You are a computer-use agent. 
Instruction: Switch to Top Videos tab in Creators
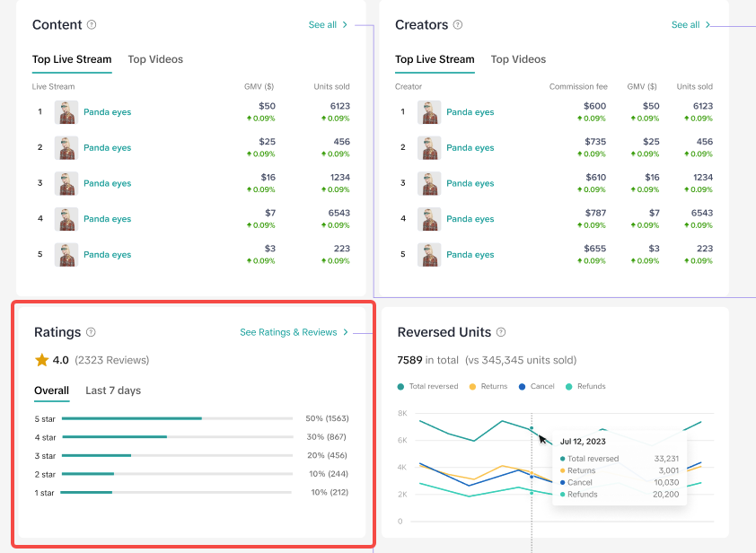point(518,59)
